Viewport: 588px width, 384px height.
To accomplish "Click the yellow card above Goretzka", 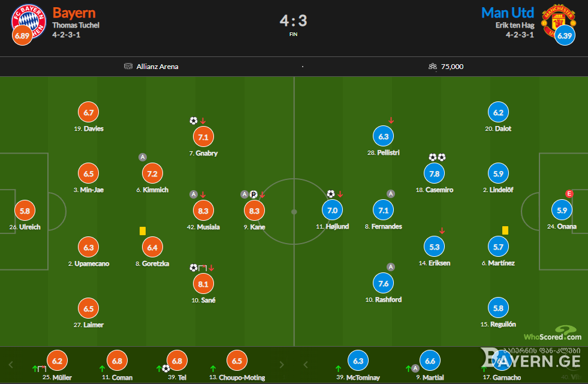I will [143, 231].
